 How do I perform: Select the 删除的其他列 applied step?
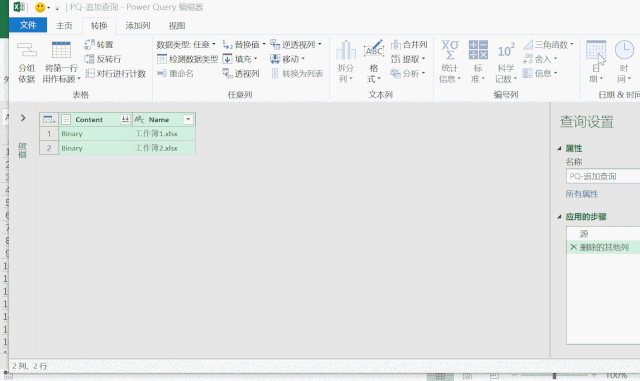(x=603, y=247)
